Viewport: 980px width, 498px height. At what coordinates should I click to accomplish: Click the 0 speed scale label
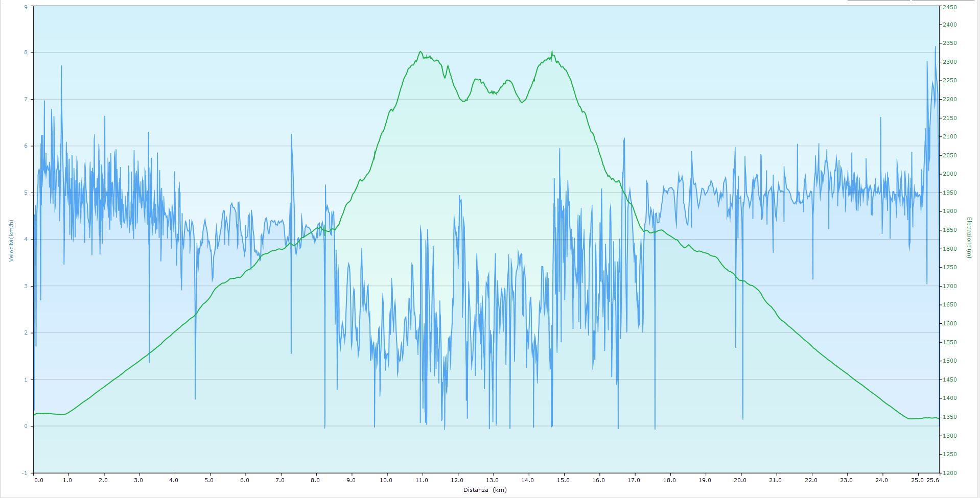(26, 426)
